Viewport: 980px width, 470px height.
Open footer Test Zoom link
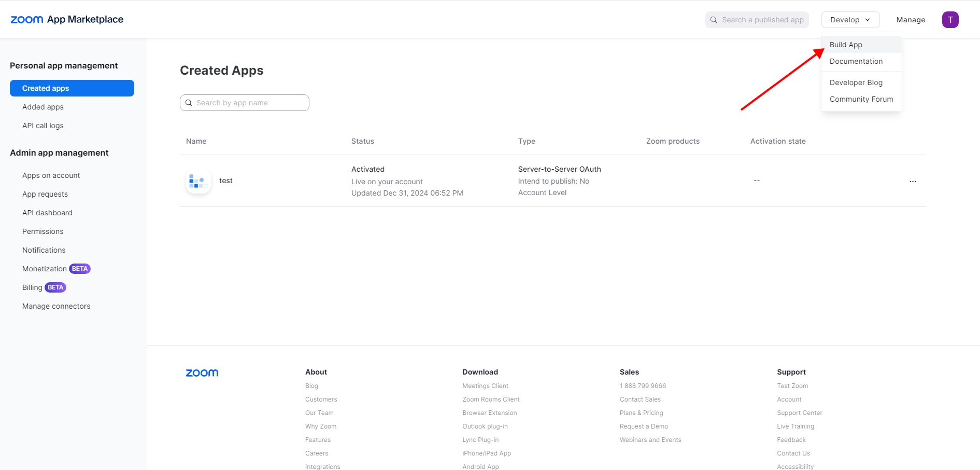(x=792, y=386)
